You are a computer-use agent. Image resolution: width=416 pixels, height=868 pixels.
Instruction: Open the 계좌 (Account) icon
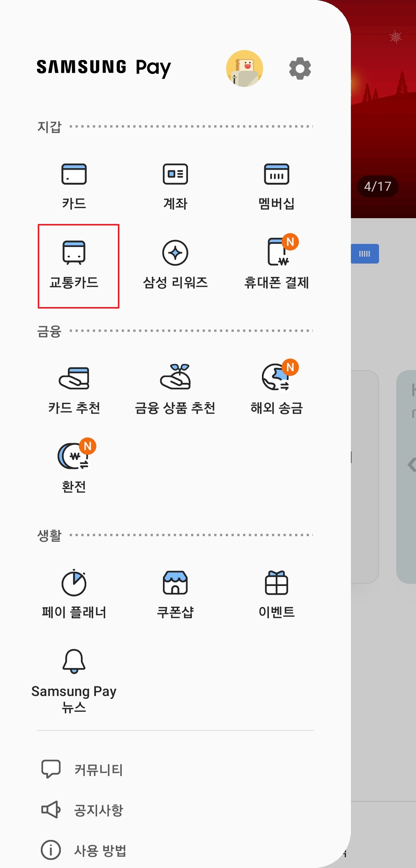[x=175, y=174]
